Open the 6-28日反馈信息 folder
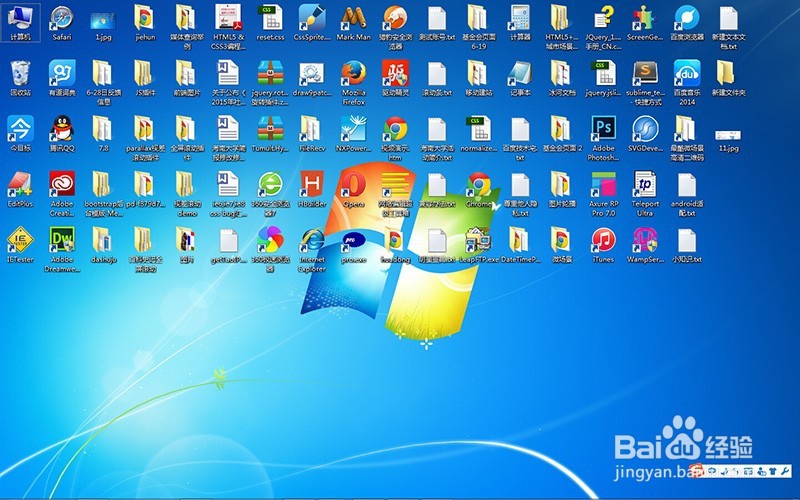Viewport: 800px width, 500px height. coord(103,83)
